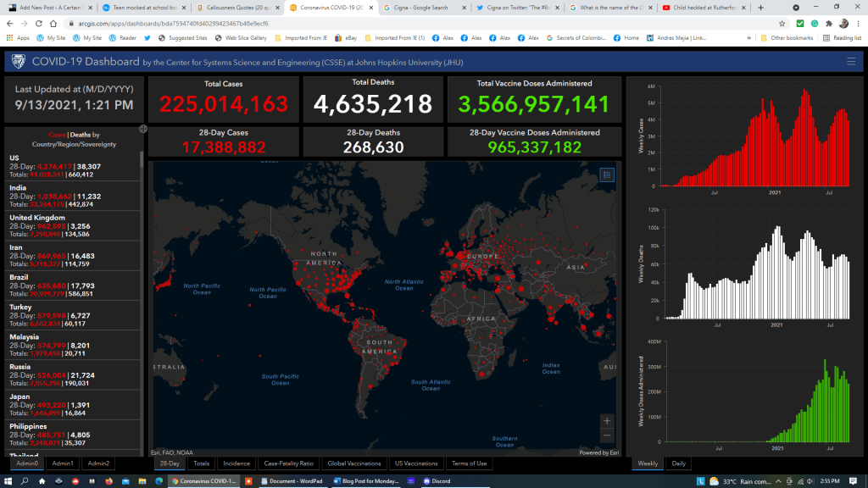Switch list to Admin1 level
The width and height of the screenshot is (868, 488).
pyautogui.click(x=63, y=463)
